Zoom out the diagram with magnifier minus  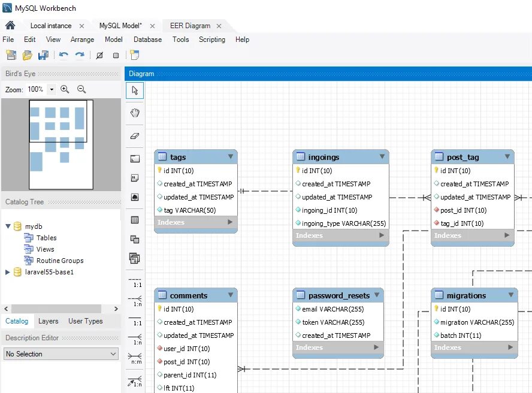coord(81,89)
